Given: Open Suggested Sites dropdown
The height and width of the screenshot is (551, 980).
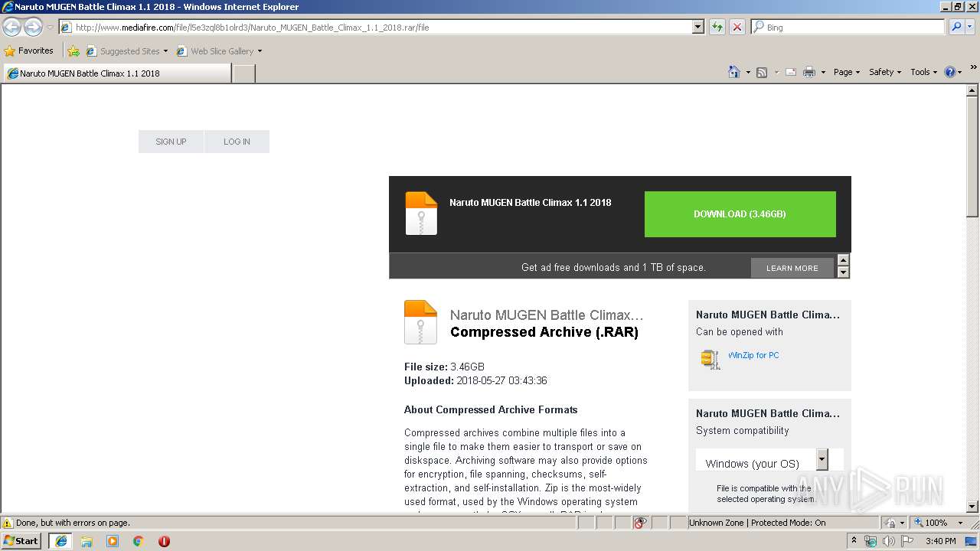Looking at the screenshot, I should pos(126,51).
